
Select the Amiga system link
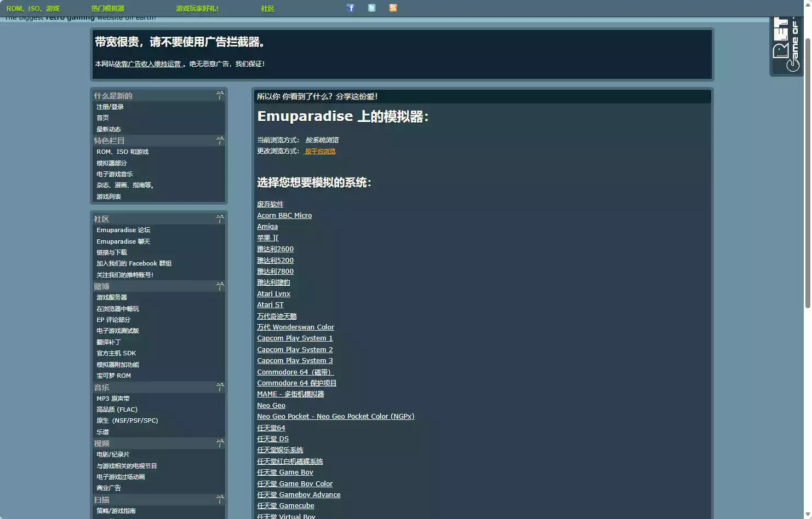pyautogui.click(x=267, y=227)
